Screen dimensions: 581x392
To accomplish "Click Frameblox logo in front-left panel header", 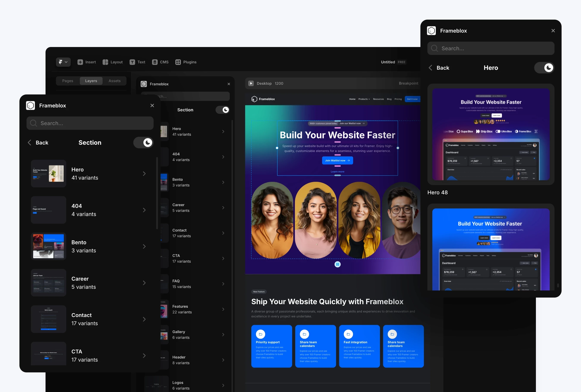I will pos(30,105).
